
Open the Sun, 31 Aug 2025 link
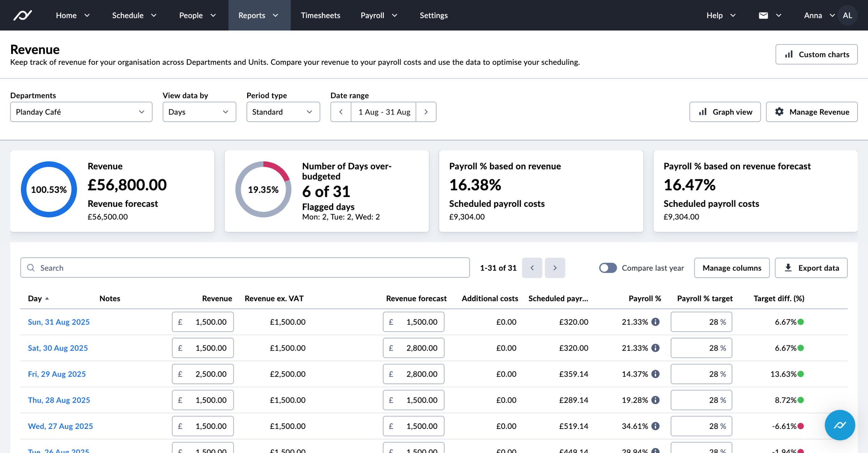click(x=59, y=322)
